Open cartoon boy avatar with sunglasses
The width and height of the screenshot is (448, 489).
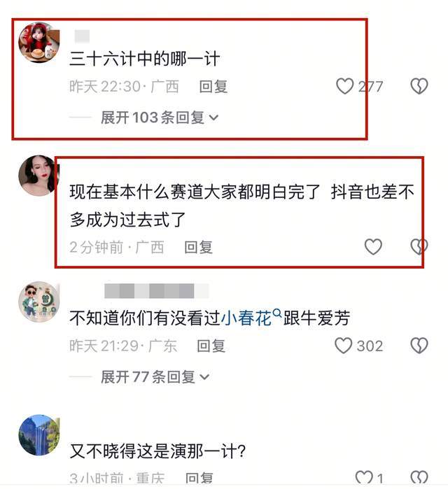(x=39, y=302)
